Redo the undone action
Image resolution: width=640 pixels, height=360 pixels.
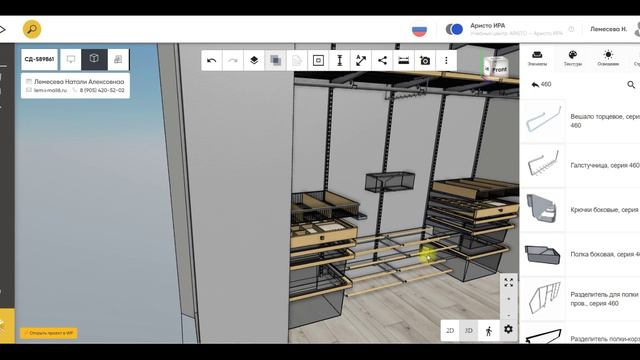coord(233,61)
